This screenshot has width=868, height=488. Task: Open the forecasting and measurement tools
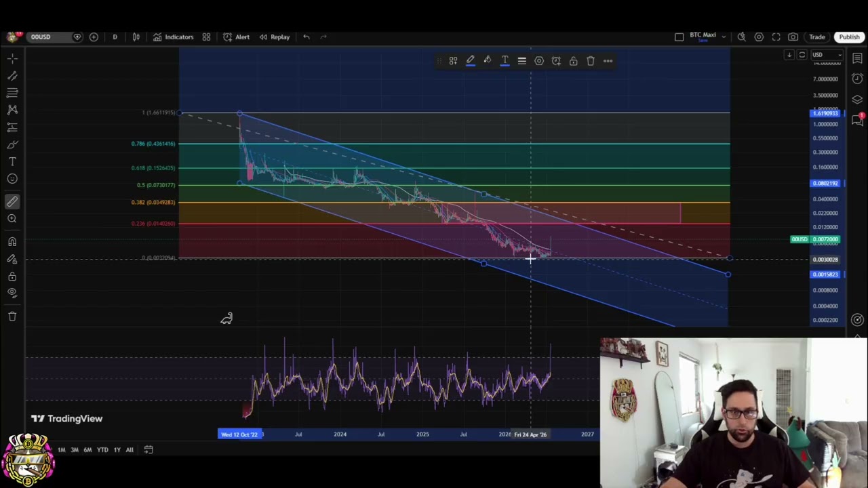pyautogui.click(x=12, y=127)
